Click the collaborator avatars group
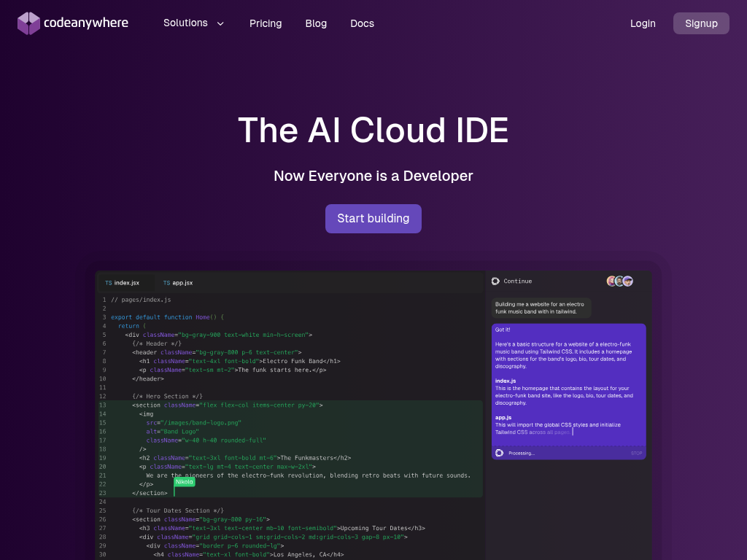This screenshot has width=747, height=560. pos(619,281)
